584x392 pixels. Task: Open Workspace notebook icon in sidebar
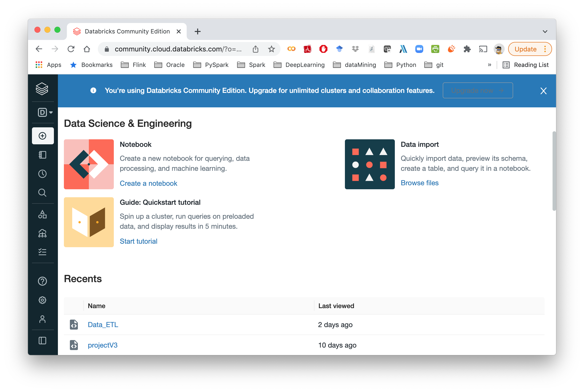(42, 155)
